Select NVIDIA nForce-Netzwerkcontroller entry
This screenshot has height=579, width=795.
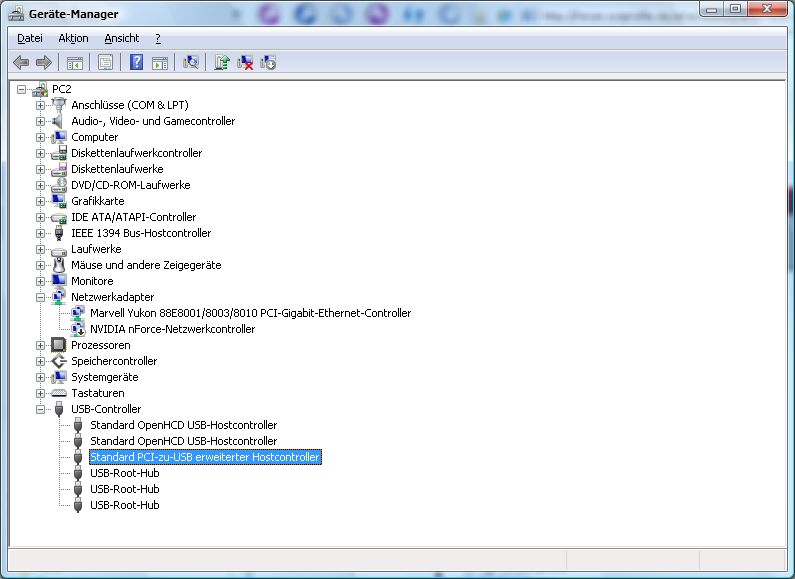172,329
